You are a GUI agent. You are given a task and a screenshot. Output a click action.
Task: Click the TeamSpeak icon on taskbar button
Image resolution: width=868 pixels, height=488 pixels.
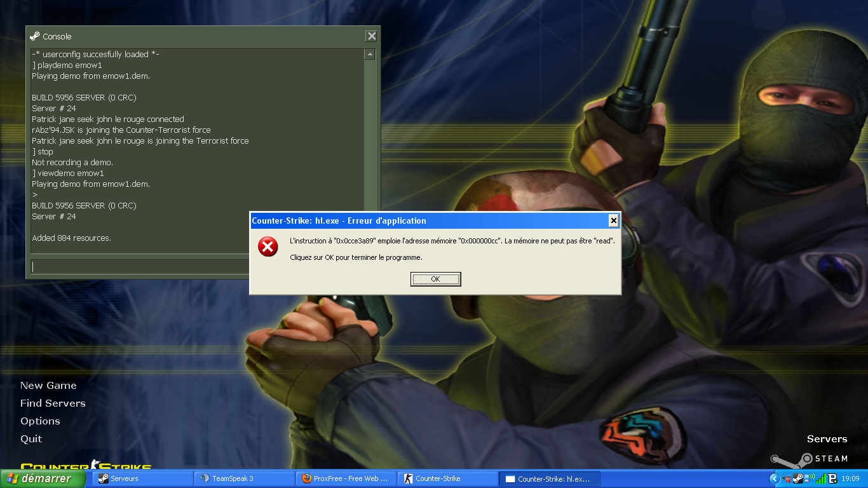tap(205, 478)
